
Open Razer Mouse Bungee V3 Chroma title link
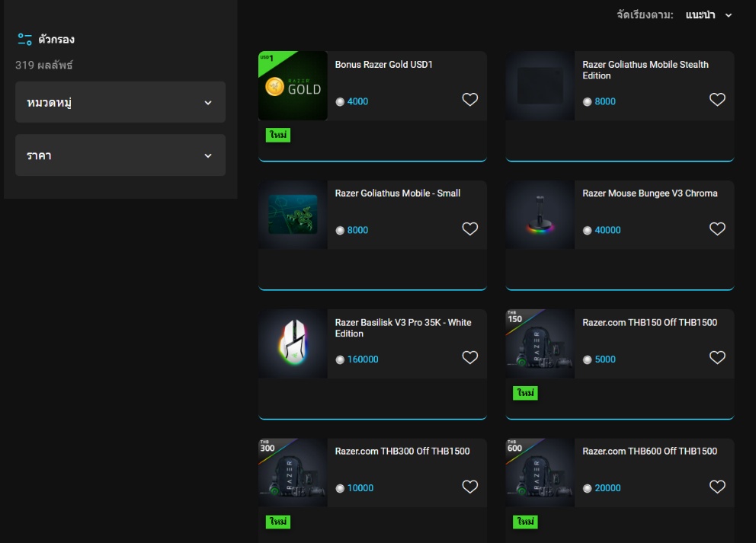tap(649, 193)
